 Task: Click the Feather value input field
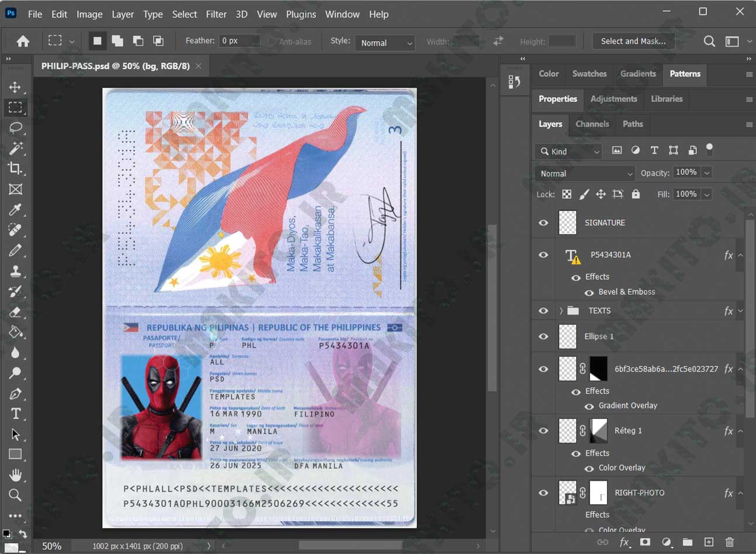tap(239, 41)
